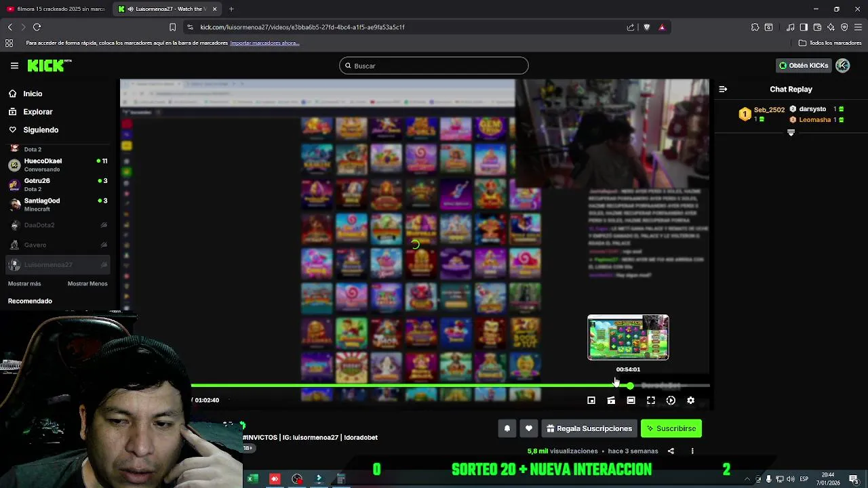Click Leomasha in the leaderboard
This screenshot has height=488, width=868.
[814, 120]
